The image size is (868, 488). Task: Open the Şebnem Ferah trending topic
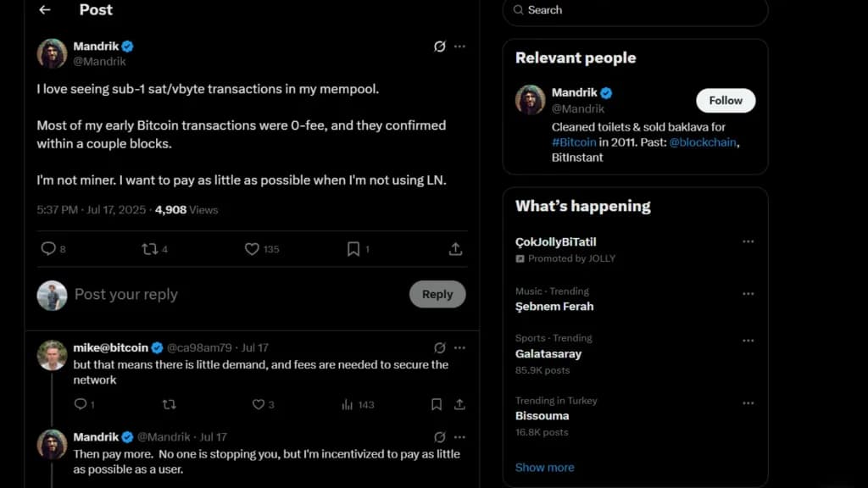click(x=554, y=307)
